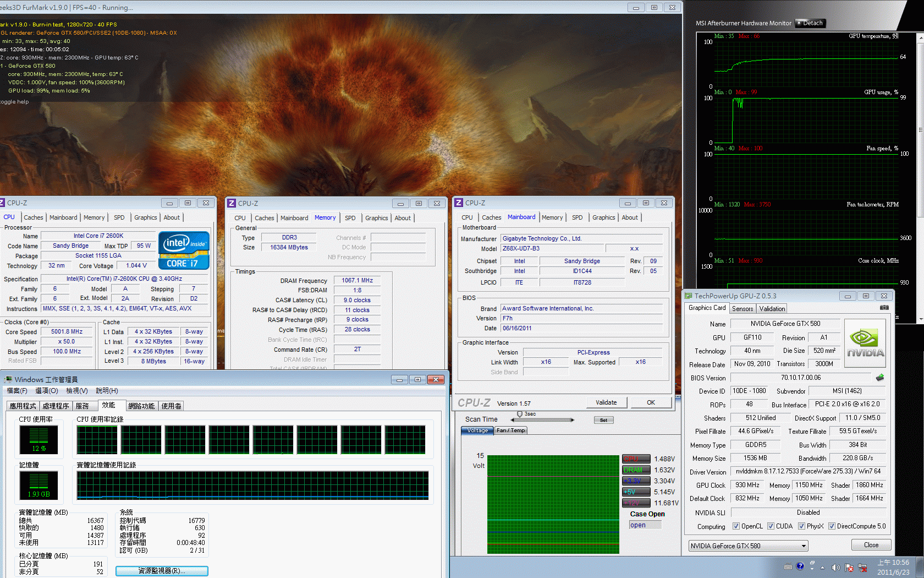Click the Action Center flag tray icon
Viewport: 924px width, 578px height.
point(849,568)
